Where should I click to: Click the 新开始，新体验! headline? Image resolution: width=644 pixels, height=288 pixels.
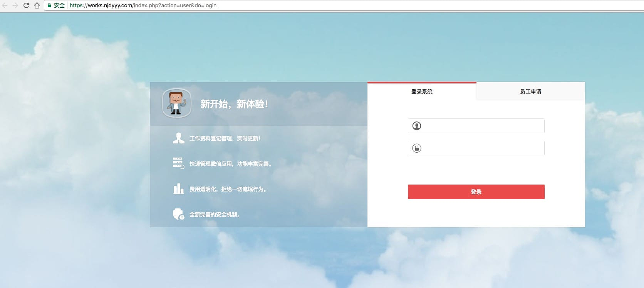point(234,104)
